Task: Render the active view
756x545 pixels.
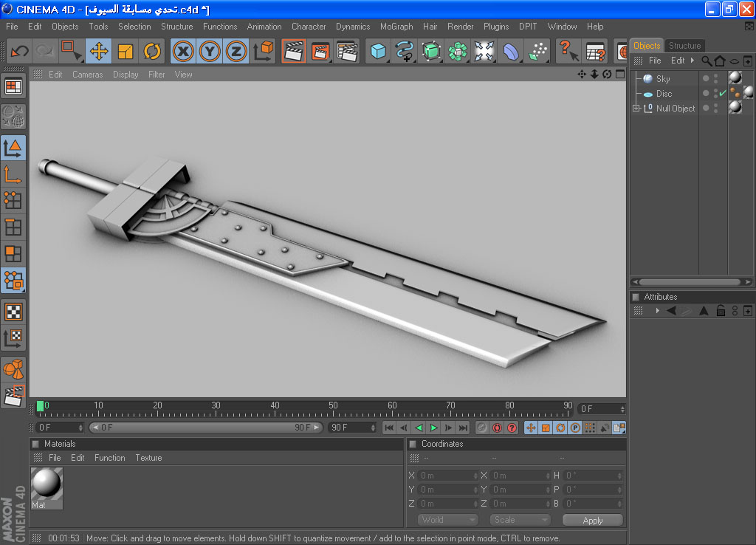Action: (294, 51)
